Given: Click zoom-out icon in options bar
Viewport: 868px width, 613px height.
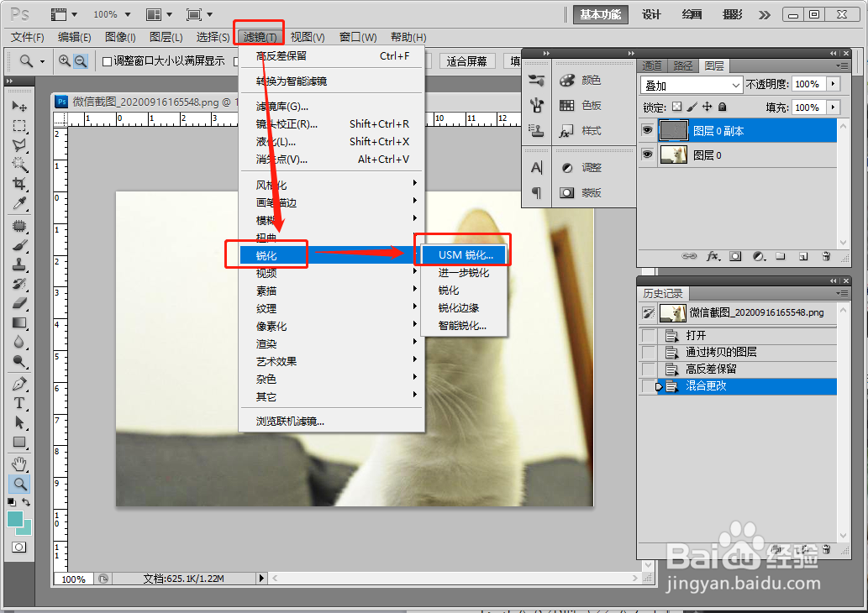Looking at the screenshot, I should 81,60.
